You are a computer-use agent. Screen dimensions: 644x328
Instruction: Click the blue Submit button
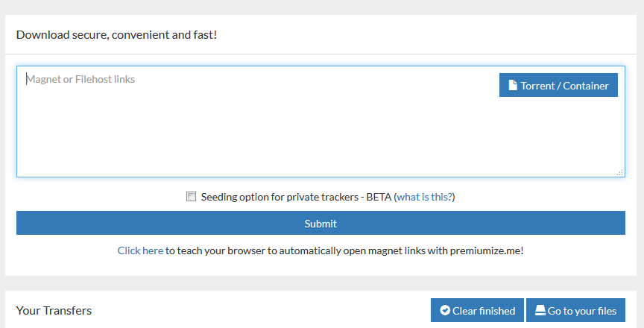[x=321, y=223]
